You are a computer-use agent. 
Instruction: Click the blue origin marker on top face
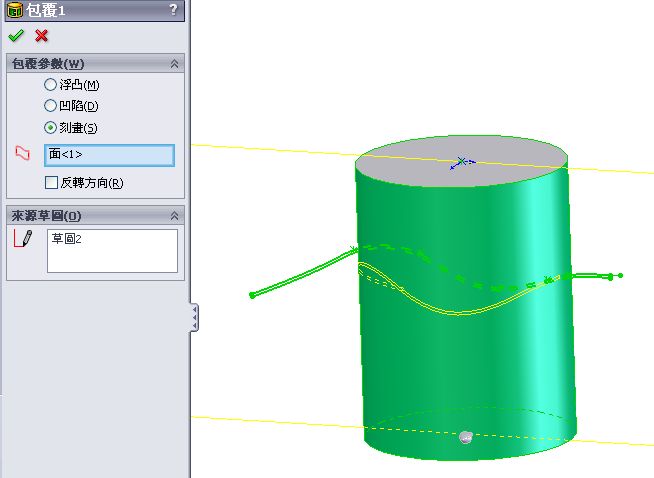(462, 162)
